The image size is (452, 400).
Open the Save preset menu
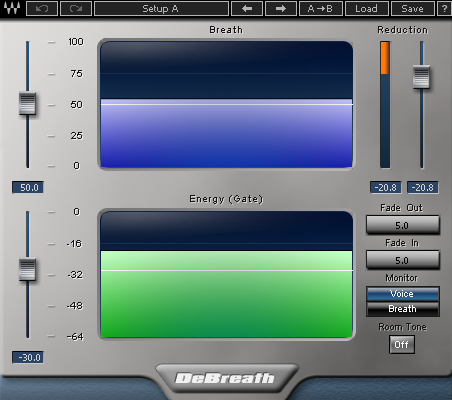click(412, 8)
